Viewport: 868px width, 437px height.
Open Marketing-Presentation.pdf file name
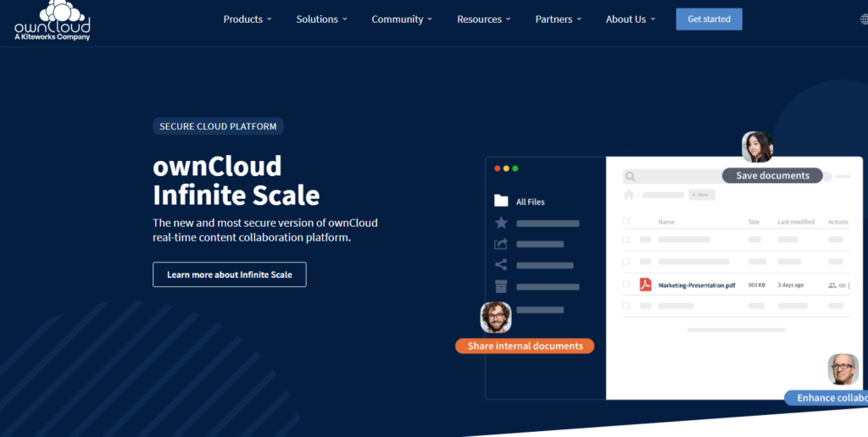point(697,285)
